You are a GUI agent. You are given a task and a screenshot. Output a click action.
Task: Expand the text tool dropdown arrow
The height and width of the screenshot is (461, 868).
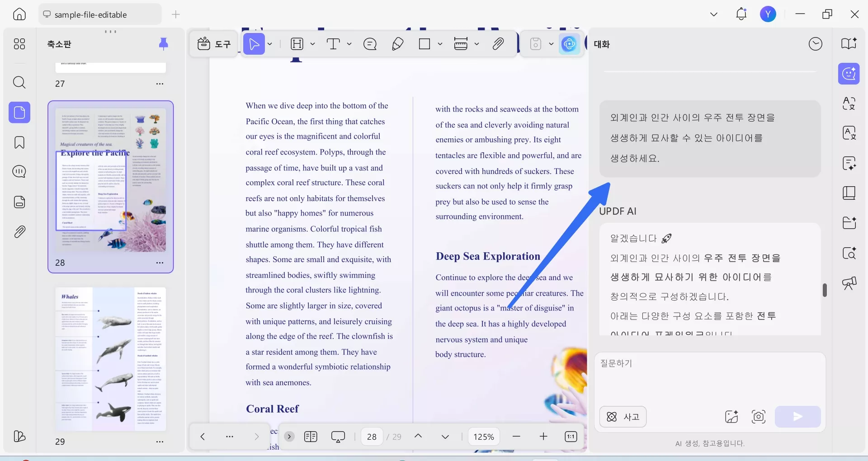[349, 44]
